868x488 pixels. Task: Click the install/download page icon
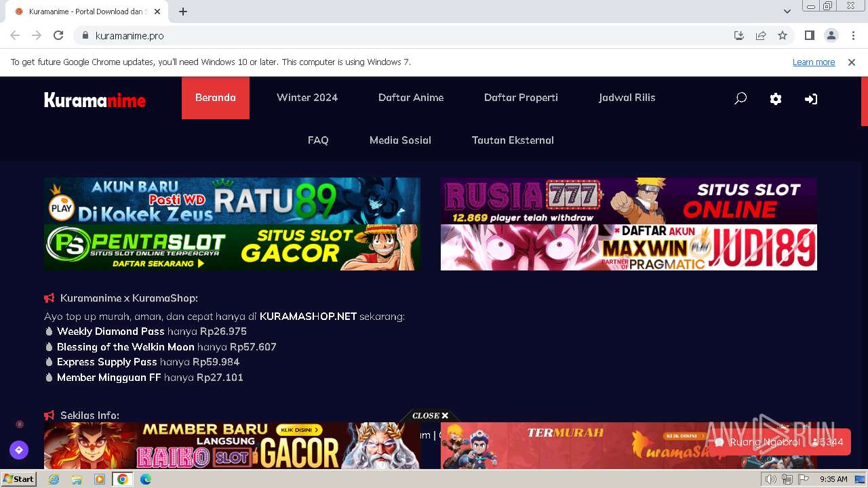click(739, 35)
